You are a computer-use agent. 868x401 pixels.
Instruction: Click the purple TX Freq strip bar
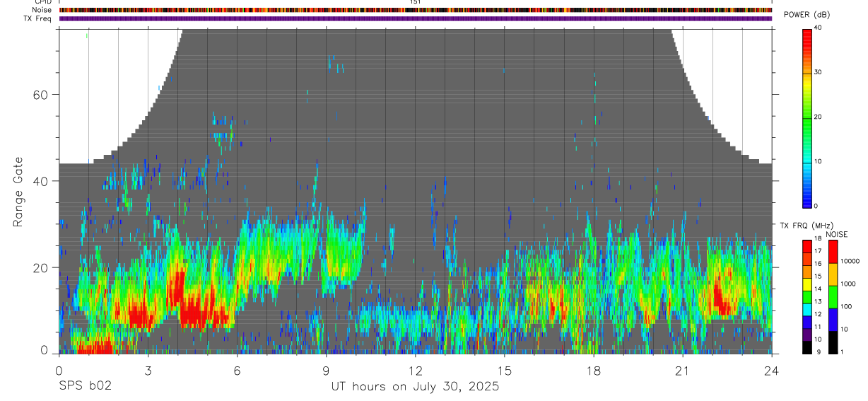[416, 18]
